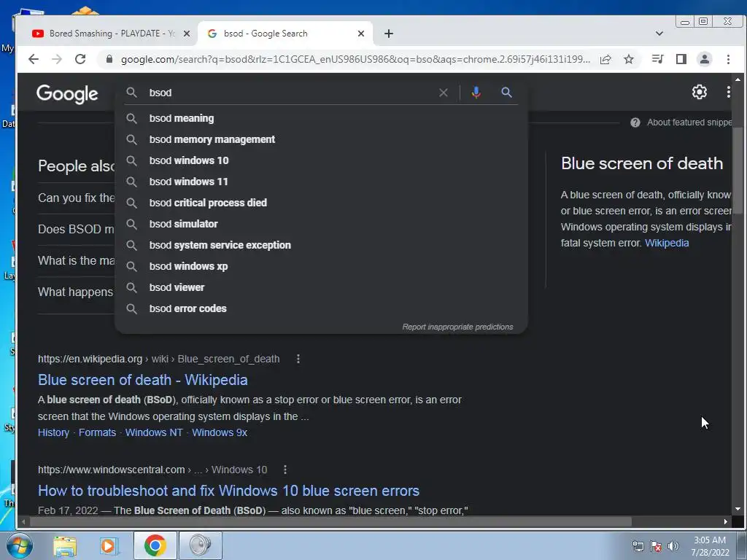Expand the 'What happens' question
Screen dimensions: 747x560
click(76, 292)
